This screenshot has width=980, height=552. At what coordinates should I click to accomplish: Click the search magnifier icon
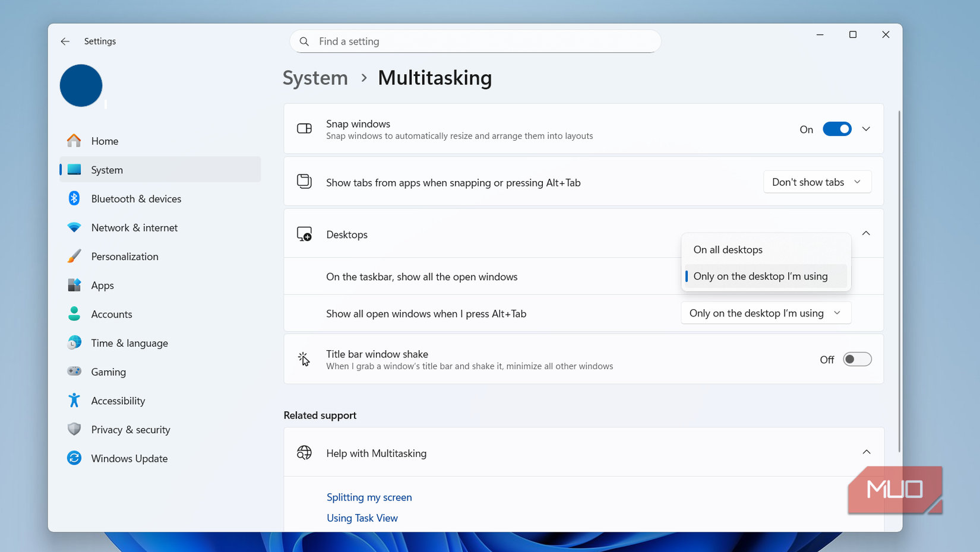point(304,42)
